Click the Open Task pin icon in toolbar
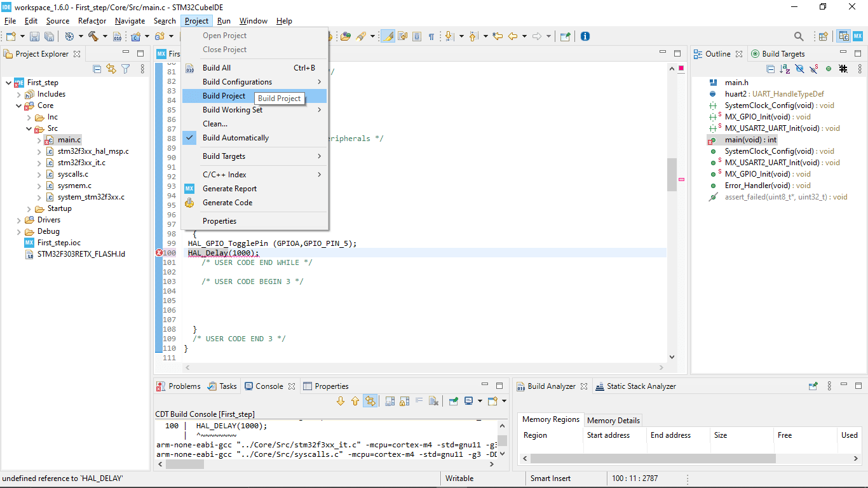The height and width of the screenshot is (488, 868). (565, 37)
